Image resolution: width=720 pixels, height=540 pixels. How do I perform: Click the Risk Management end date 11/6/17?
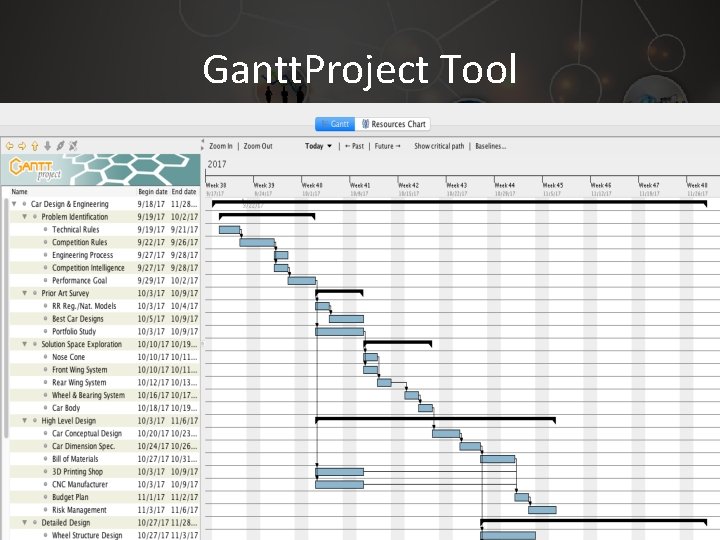(x=185, y=510)
